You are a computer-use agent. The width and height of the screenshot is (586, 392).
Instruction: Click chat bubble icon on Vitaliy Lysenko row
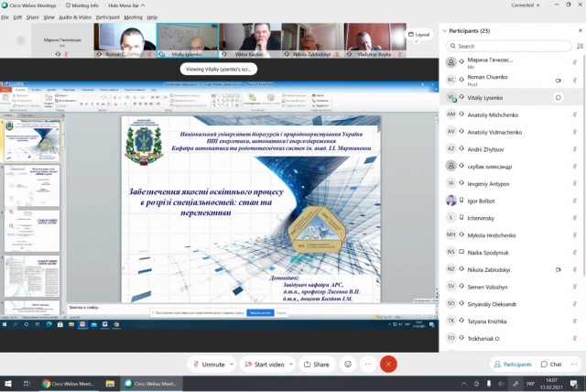558,97
